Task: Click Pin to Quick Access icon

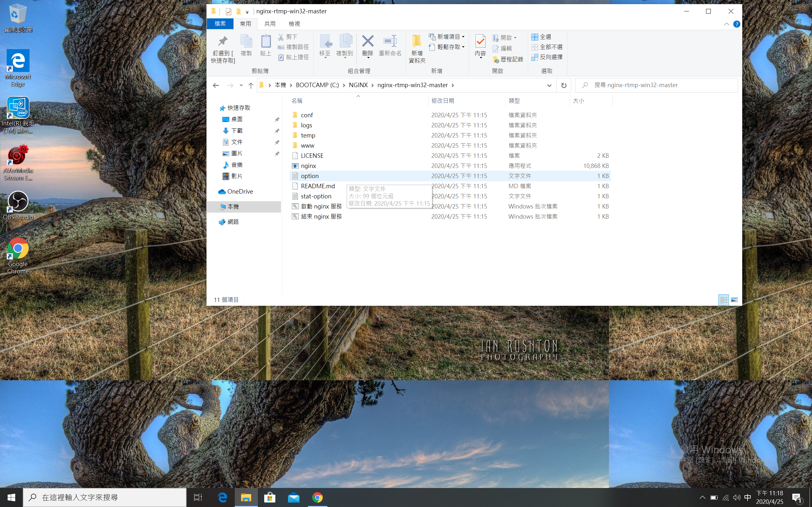Action: 223,42
